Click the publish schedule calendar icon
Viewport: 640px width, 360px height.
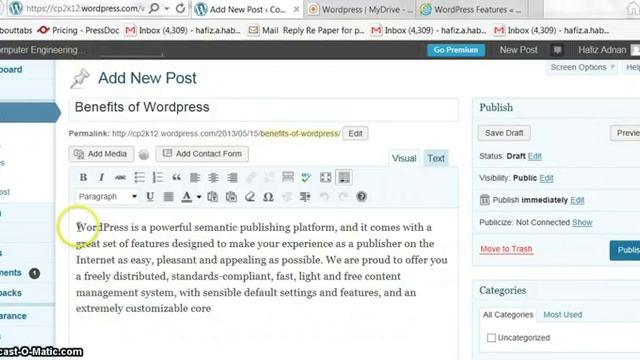coord(484,200)
